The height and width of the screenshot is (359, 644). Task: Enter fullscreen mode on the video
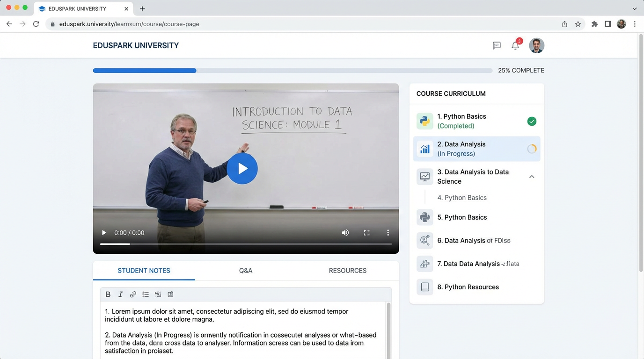point(366,233)
